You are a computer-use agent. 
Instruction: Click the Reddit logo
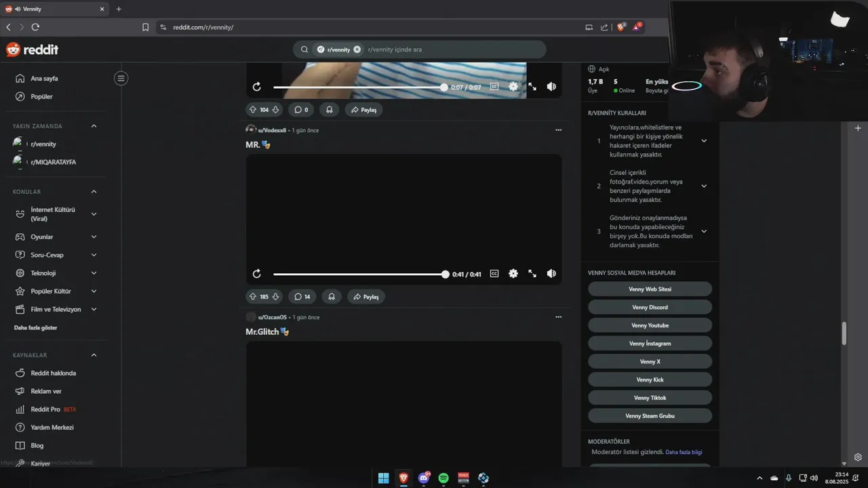click(32, 49)
